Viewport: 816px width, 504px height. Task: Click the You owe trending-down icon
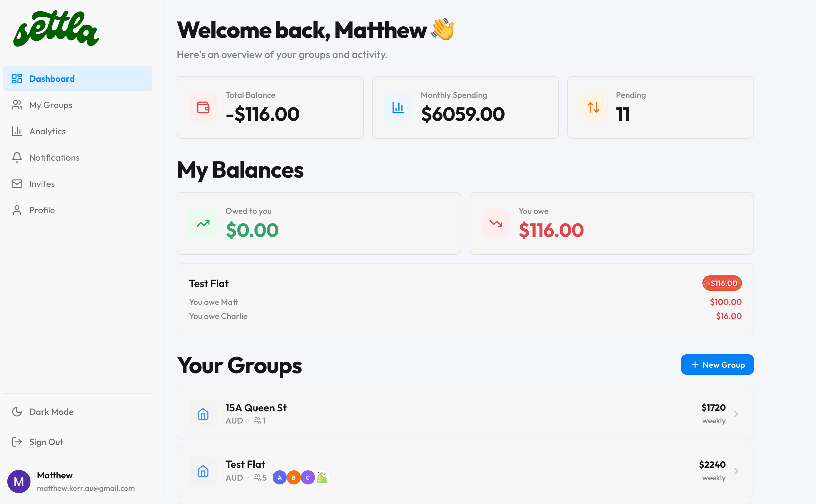pyautogui.click(x=496, y=223)
